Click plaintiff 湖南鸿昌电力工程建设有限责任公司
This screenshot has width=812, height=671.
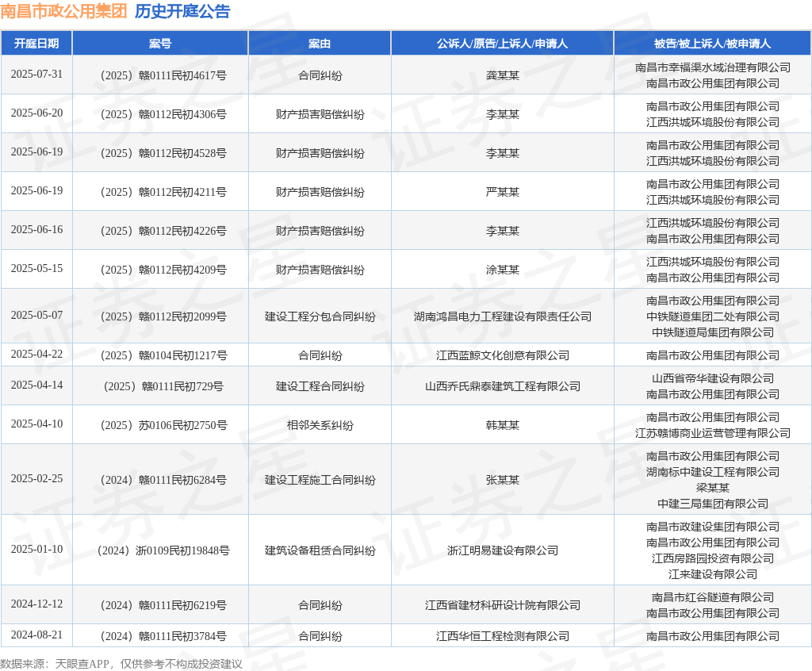pos(502,316)
